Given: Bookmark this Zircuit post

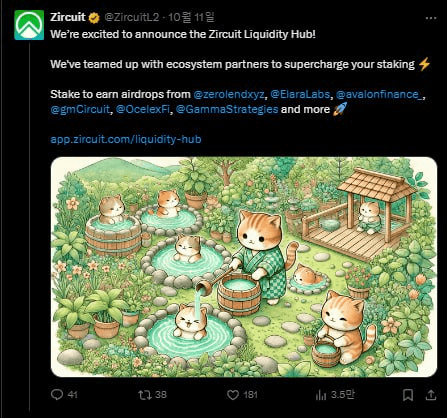Looking at the screenshot, I should 408,395.
